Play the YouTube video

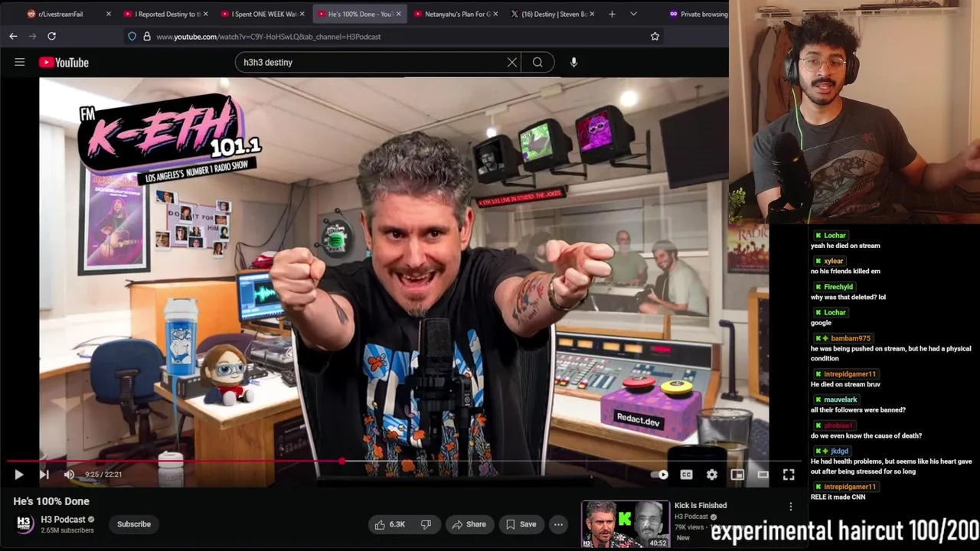coord(18,474)
